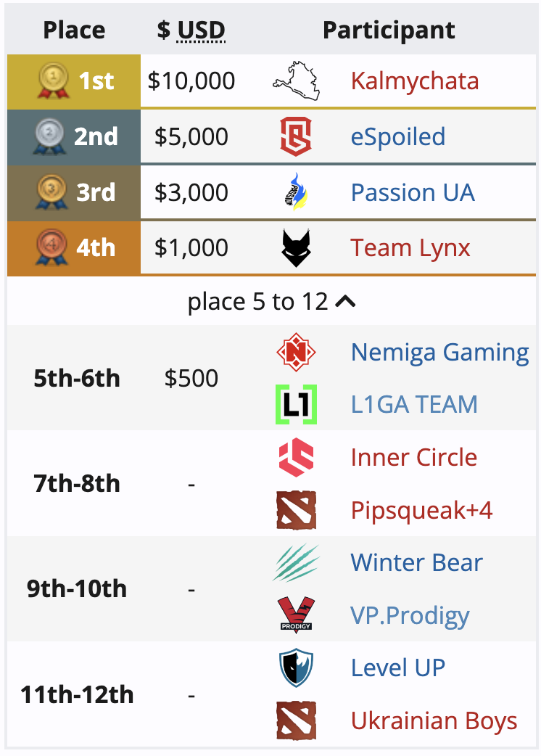Screen dimensions: 541x756
Task: Click the Dota 2 logo beside Pipsqueak+4
Action: tap(296, 511)
